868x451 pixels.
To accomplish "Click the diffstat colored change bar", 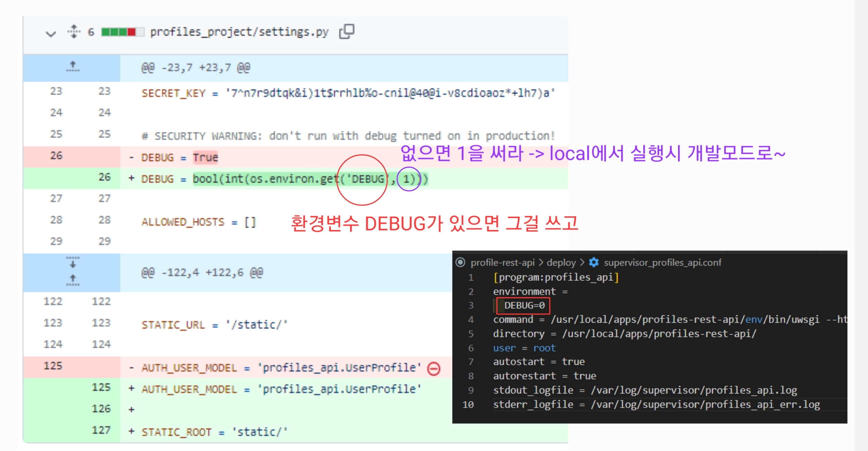I will point(122,32).
